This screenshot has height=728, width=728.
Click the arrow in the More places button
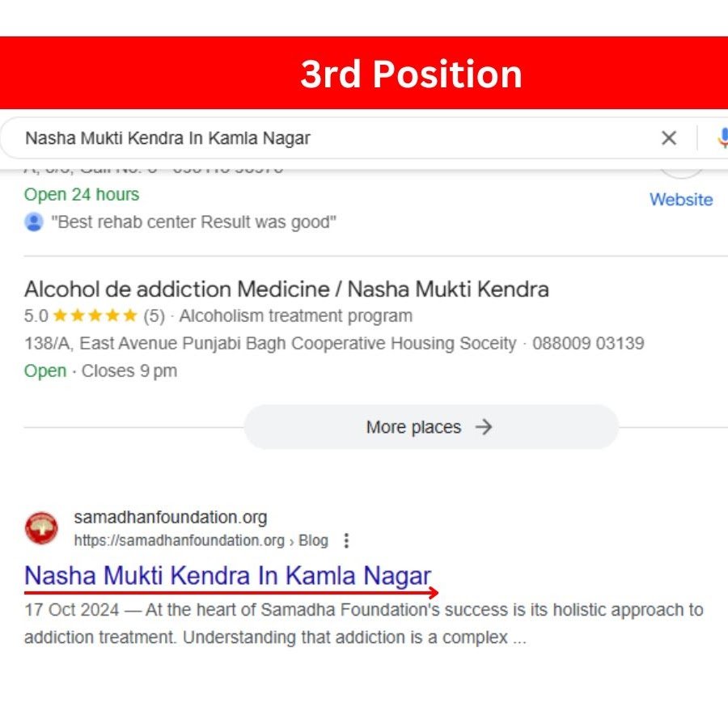[x=484, y=427]
